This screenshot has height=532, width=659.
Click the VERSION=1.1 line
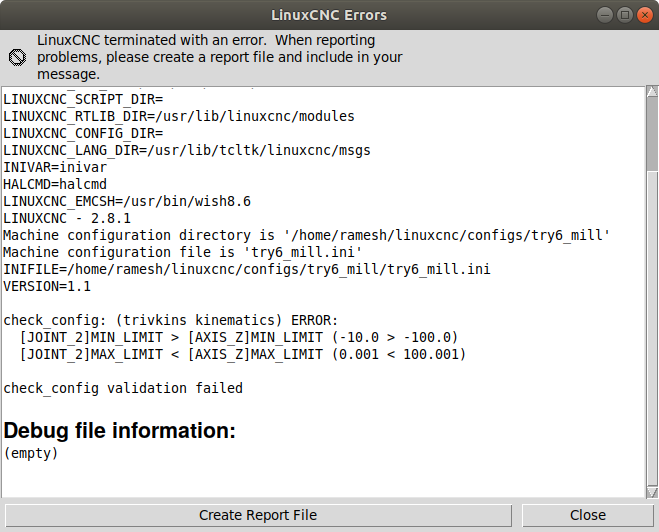tap(47, 286)
